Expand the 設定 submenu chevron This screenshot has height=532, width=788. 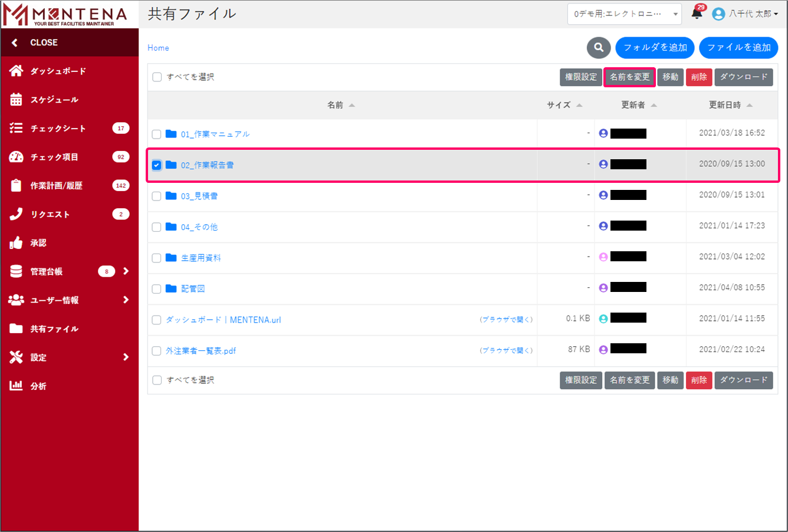[126, 357]
